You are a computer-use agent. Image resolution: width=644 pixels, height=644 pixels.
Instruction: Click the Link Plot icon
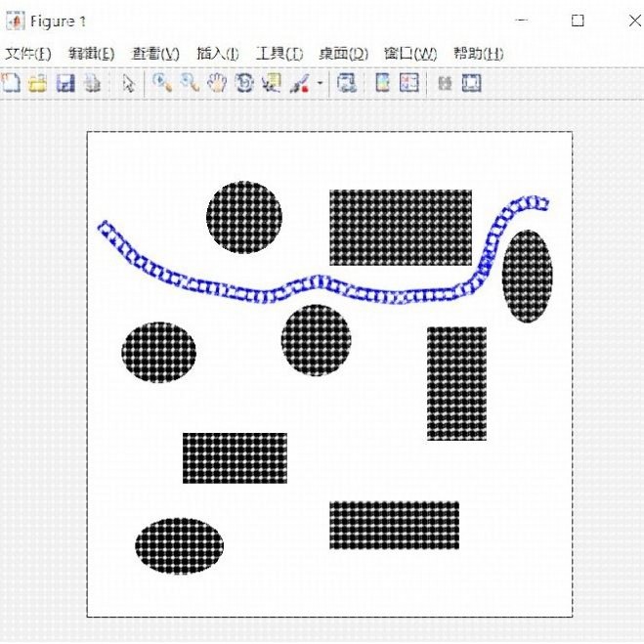coord(347,83)
